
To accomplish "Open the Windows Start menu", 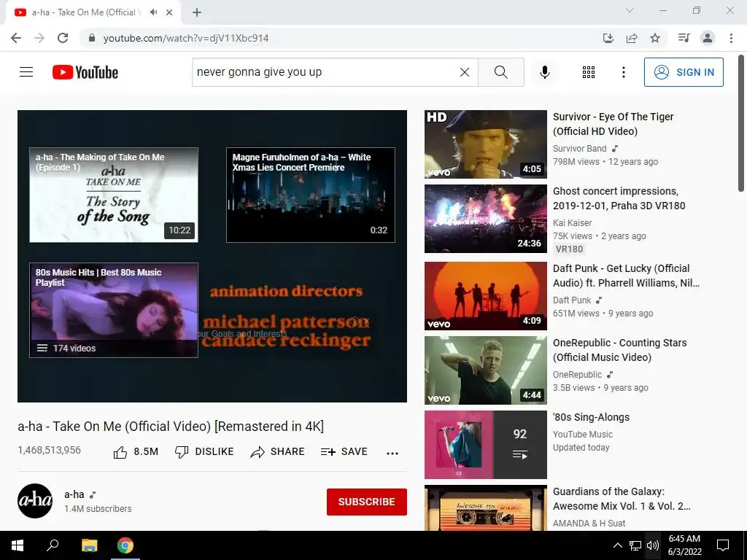I will pyautogui.click(x=18, y=545).
